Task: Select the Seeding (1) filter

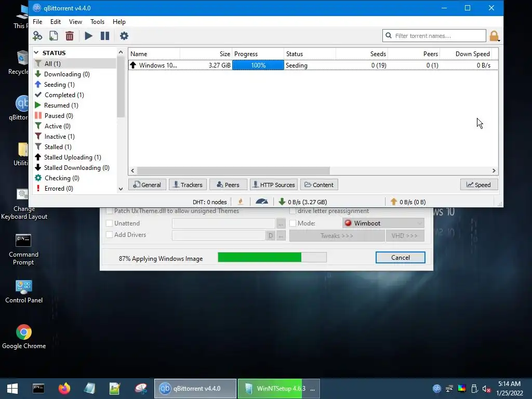Action: (75, 85)
